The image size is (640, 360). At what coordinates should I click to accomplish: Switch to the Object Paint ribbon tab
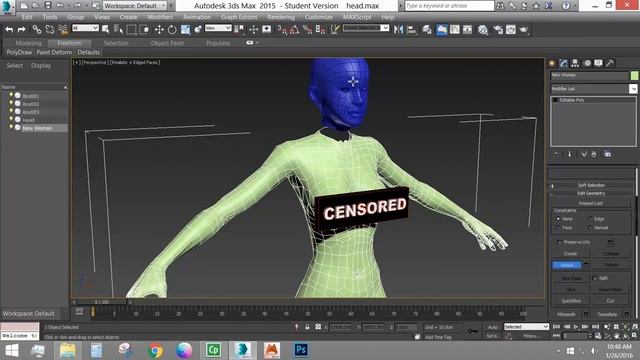(x=167, y=43)
